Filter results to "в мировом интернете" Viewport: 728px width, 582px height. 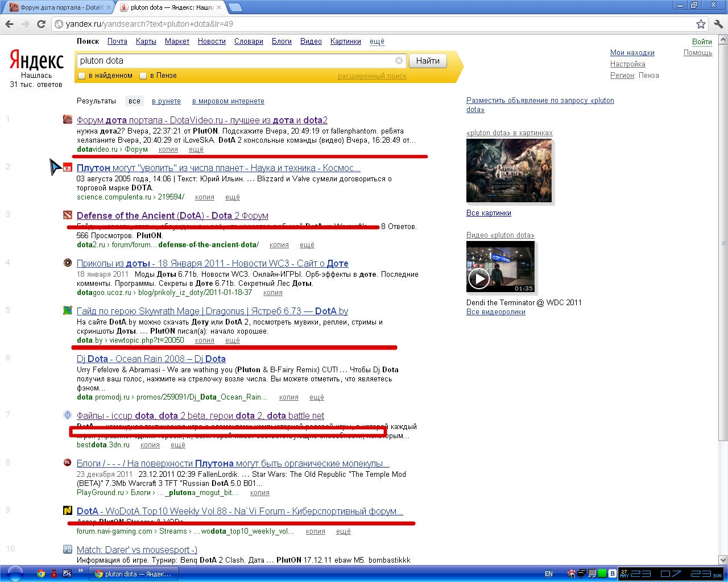pyautogui.click(x=228, y=101)
